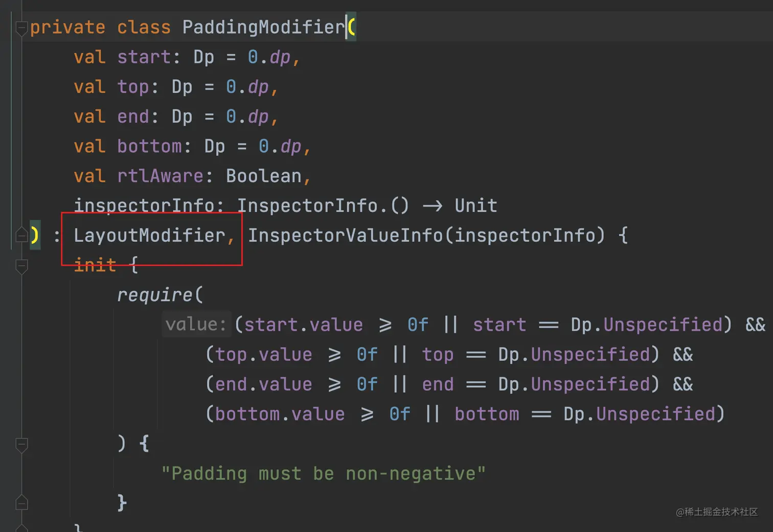Toggle fold marker beside LayoutModifier line
773x532 pixels.
click(21, 235)
